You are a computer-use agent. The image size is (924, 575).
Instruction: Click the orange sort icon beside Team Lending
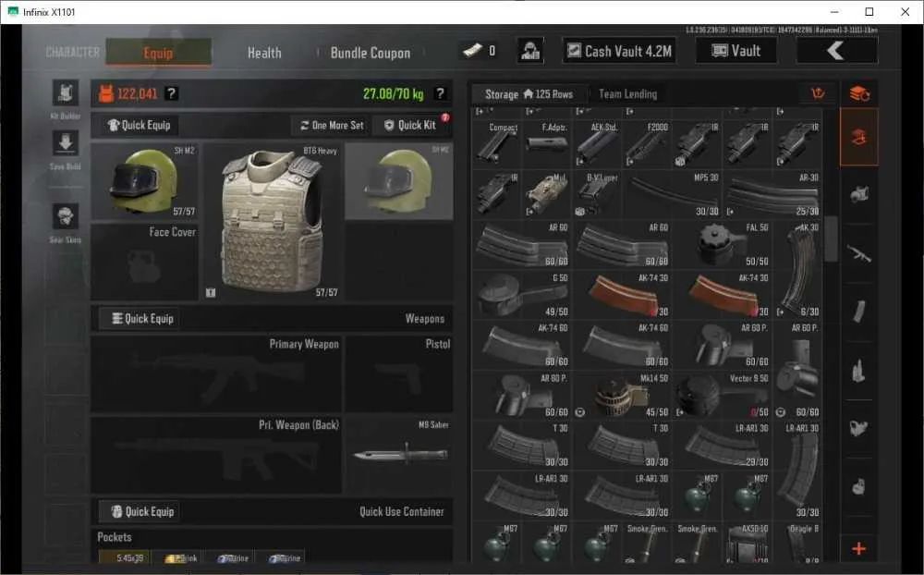[x=818, y=93]
